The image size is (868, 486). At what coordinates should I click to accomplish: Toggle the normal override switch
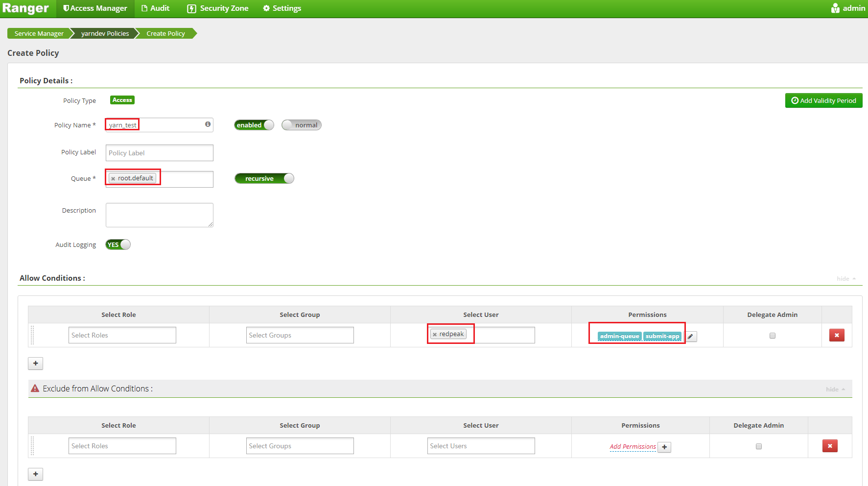click(x=302, y=125)
